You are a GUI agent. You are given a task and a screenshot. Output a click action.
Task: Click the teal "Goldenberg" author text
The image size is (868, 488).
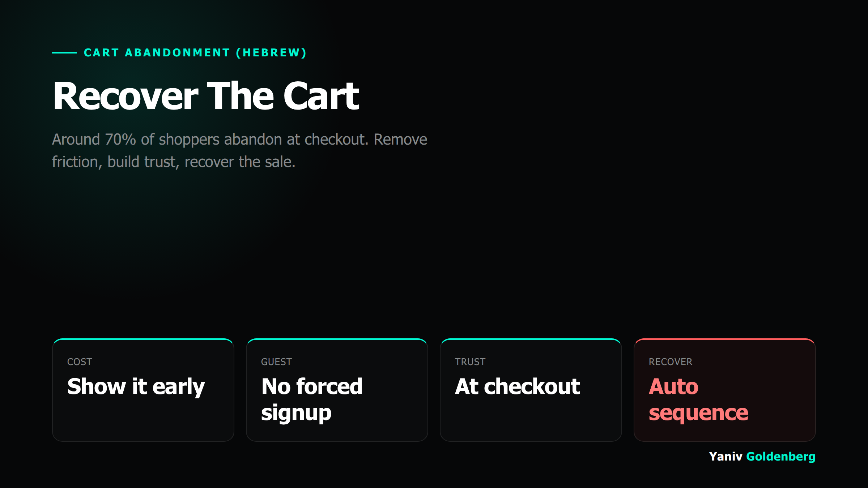781,457
